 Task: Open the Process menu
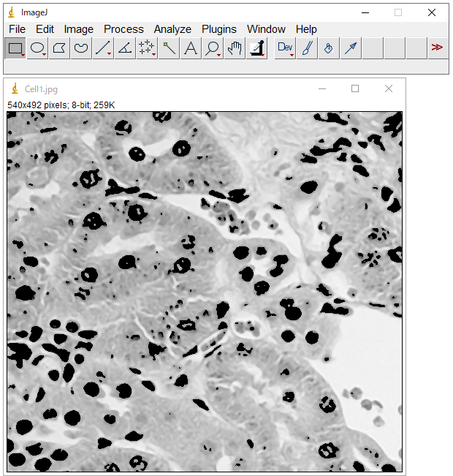pos(123,29)
